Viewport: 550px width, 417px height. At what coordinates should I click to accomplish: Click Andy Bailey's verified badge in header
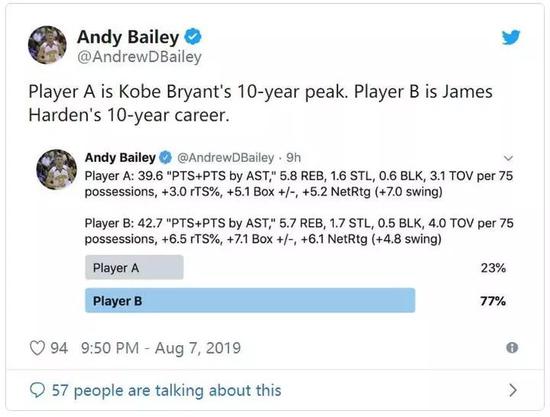click(193, 37)
